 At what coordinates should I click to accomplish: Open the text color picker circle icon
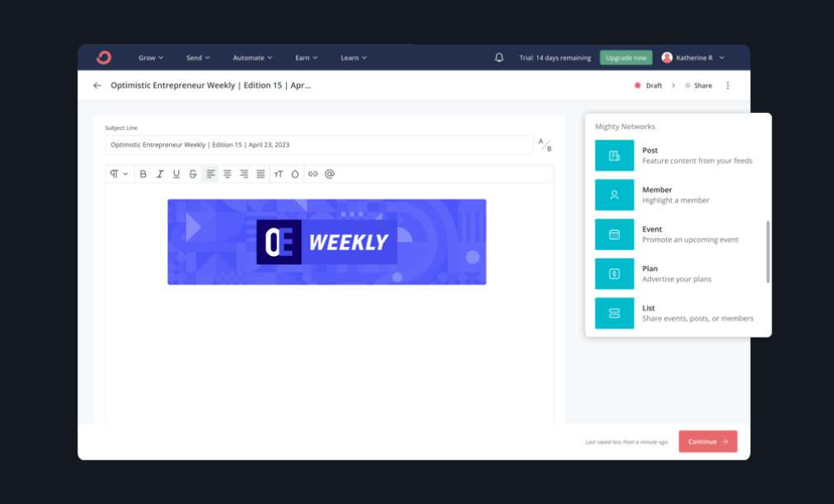pos(294,174)
